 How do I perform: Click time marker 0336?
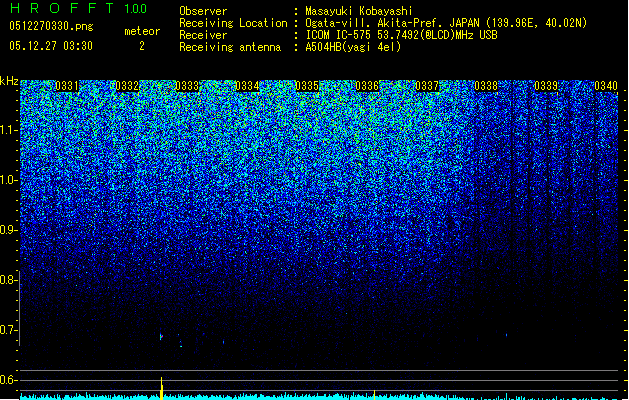[367, 86]
